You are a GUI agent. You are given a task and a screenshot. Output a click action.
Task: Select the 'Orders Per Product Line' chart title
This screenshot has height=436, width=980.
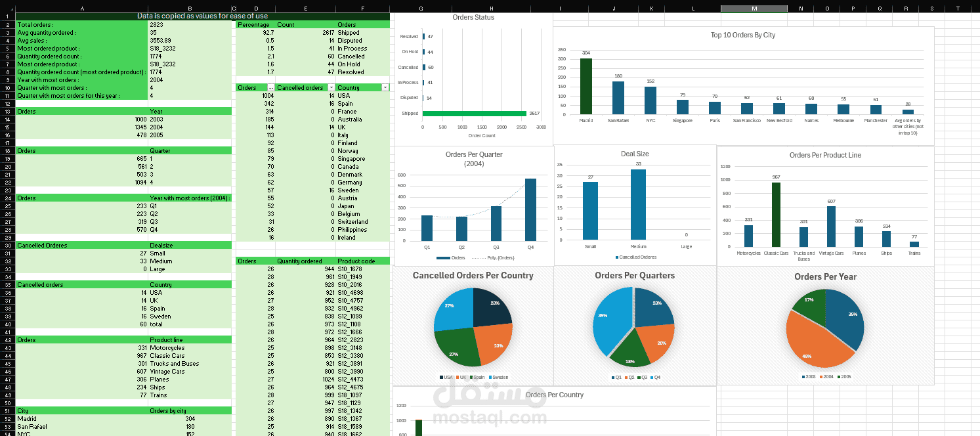click(x=825, y=156)
